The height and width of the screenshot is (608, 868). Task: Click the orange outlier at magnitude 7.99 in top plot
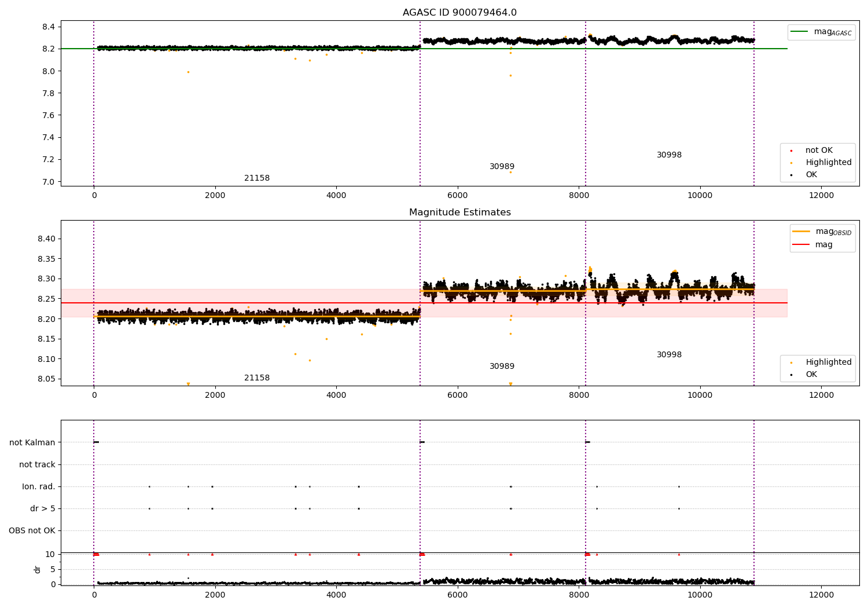(x=188, y=72)
